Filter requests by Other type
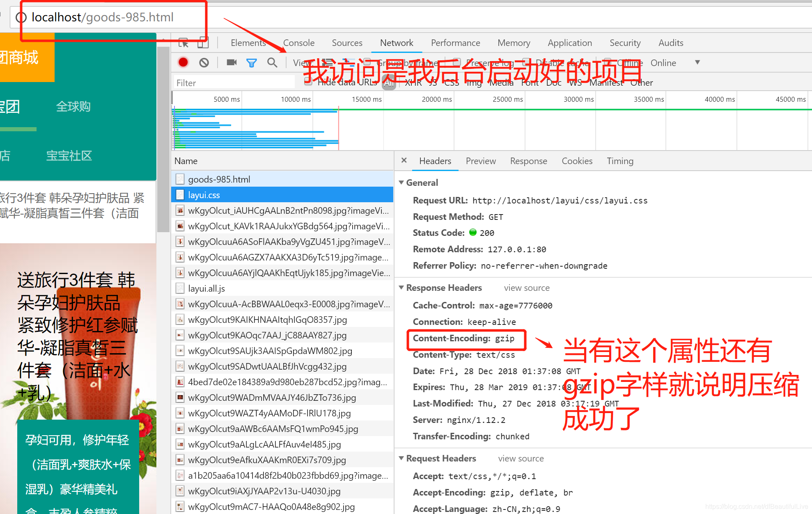 point(641,83)
